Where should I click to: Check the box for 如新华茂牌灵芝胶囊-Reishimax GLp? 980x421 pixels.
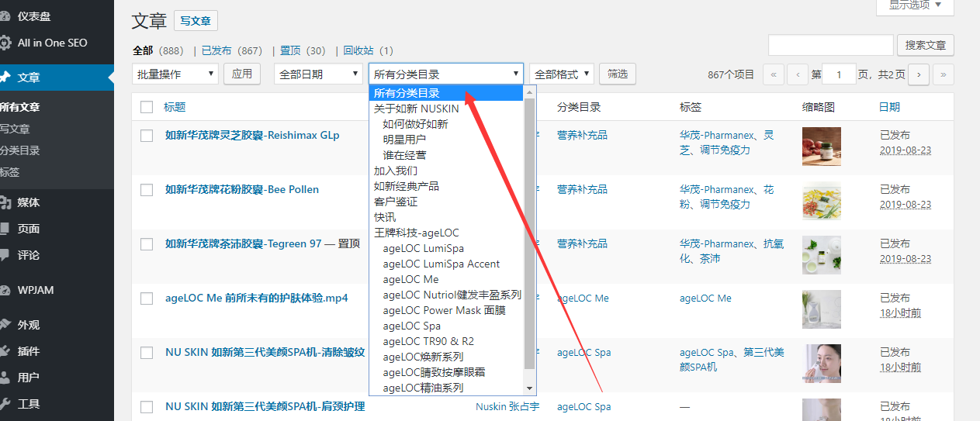pos(147,136)
